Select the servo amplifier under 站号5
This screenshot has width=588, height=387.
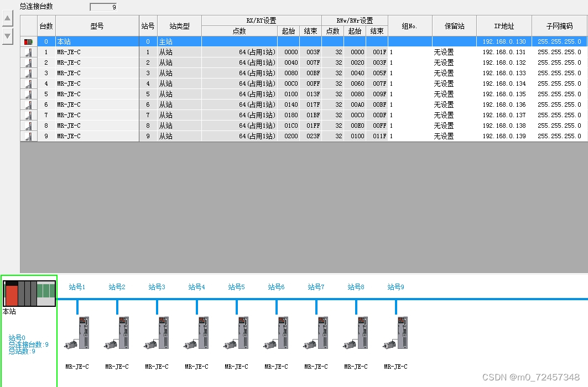[236, 333]
